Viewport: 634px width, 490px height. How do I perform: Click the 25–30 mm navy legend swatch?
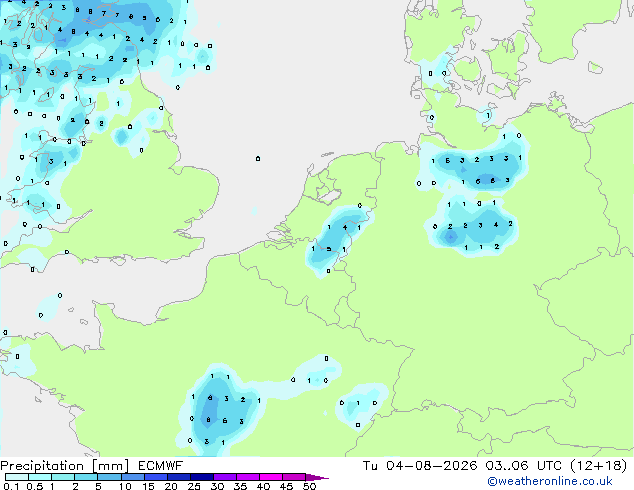point(202,477)
